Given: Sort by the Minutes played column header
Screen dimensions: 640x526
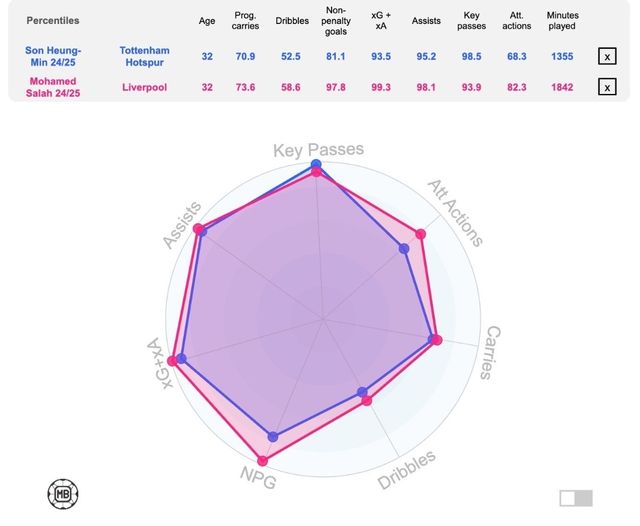Looking at the screenshot, I should 562,20.
